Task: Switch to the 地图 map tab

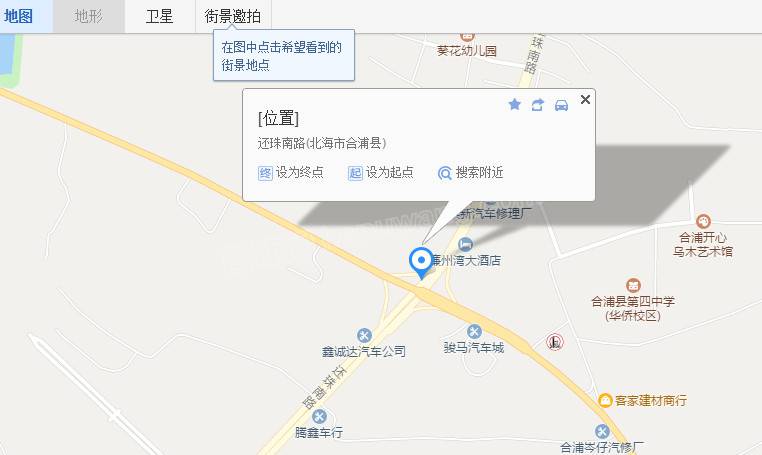Action: (x=19, y=17)
